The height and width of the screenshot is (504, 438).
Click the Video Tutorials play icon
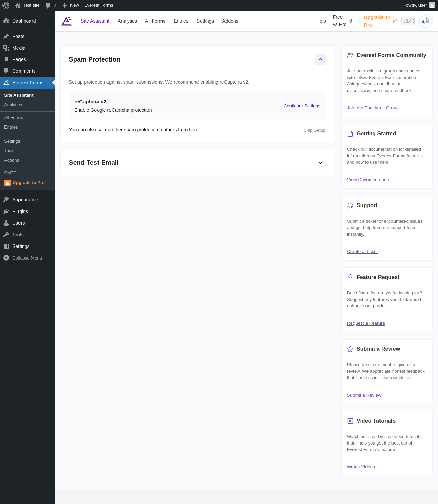(350, 421)
